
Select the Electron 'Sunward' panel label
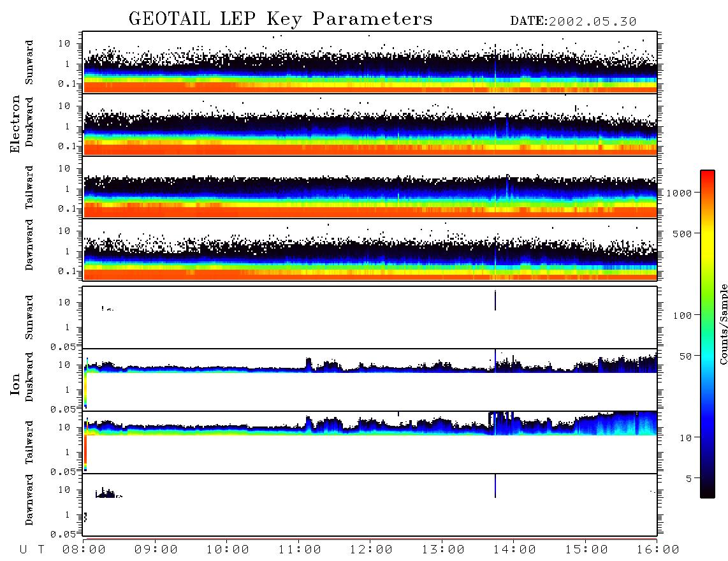click(29, 62)
